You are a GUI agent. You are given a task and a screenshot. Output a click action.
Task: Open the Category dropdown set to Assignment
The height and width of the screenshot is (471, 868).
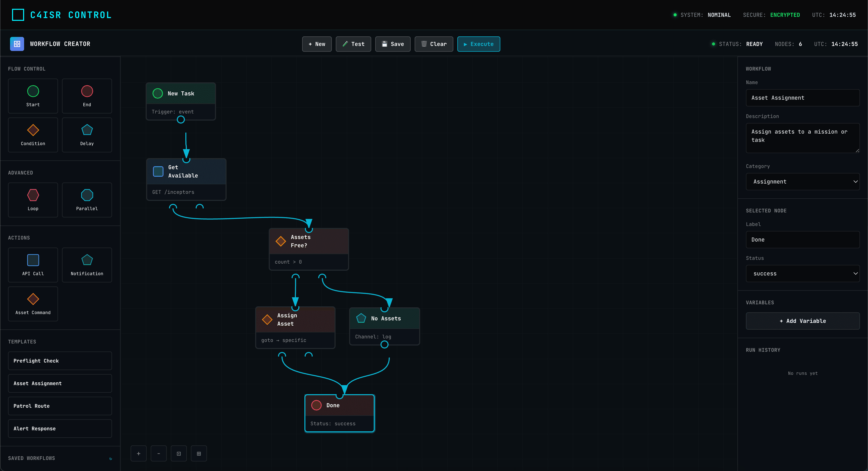point(803,182)
